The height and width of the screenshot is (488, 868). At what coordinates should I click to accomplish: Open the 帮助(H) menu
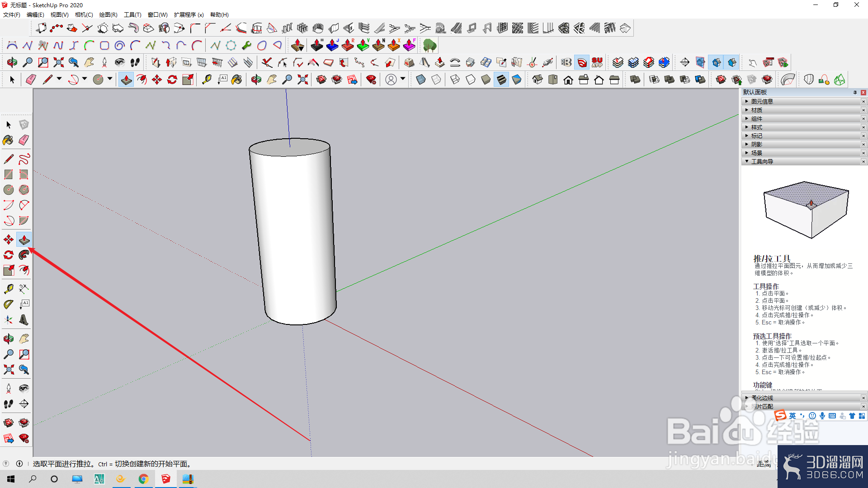tap(220, 15)
